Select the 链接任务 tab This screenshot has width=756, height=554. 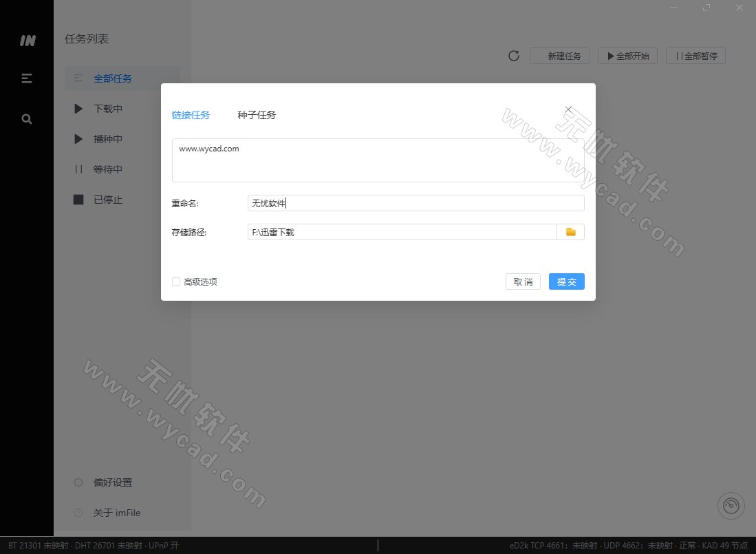click(191, 115)
